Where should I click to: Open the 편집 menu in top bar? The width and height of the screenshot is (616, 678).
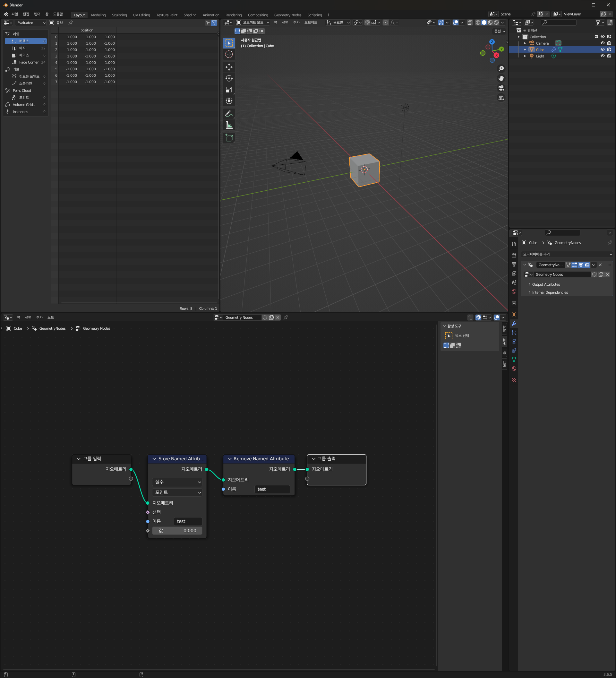(x=26, y=14)
